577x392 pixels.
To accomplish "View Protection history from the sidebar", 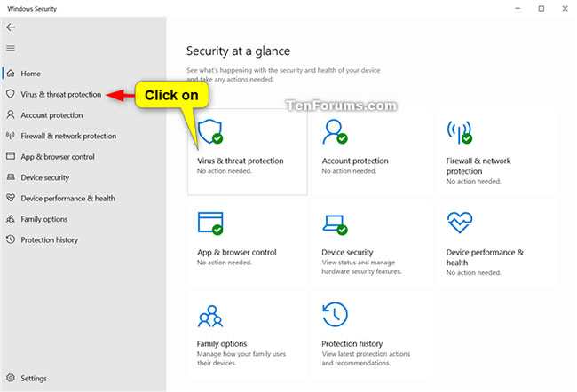I will pyautogui.click(x=50, y=239).
